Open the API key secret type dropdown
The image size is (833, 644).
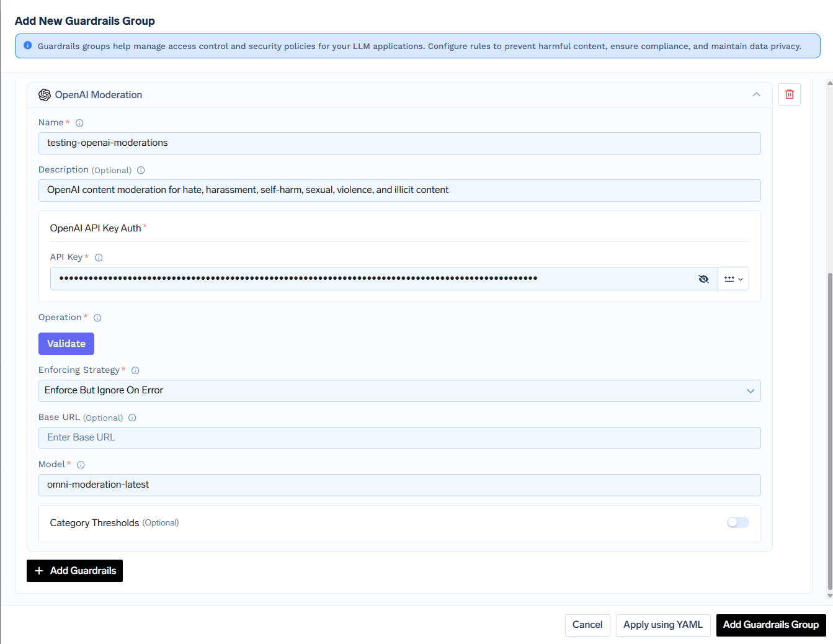(x=734, y=279)
